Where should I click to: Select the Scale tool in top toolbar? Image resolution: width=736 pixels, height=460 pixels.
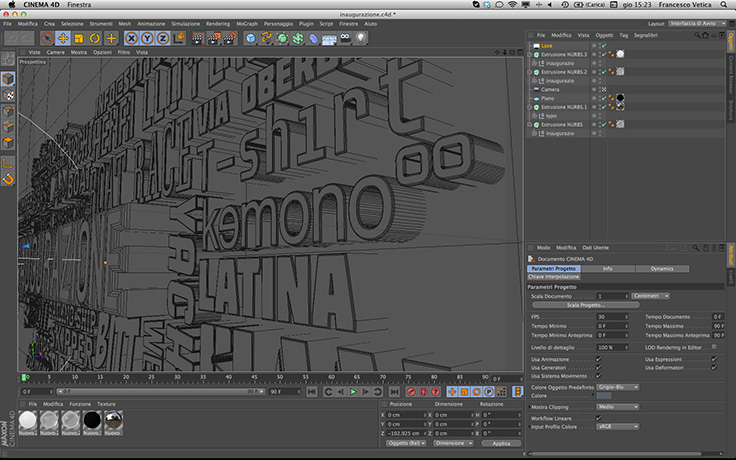(x=79, y=38)
